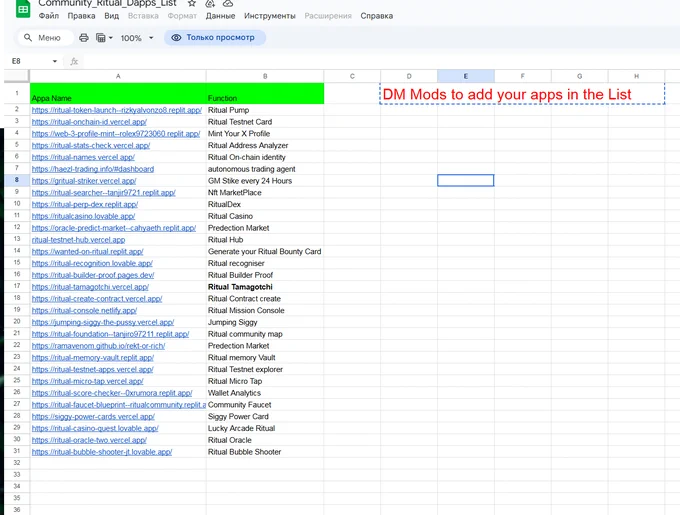Open the Вид menu

[111, 16]
